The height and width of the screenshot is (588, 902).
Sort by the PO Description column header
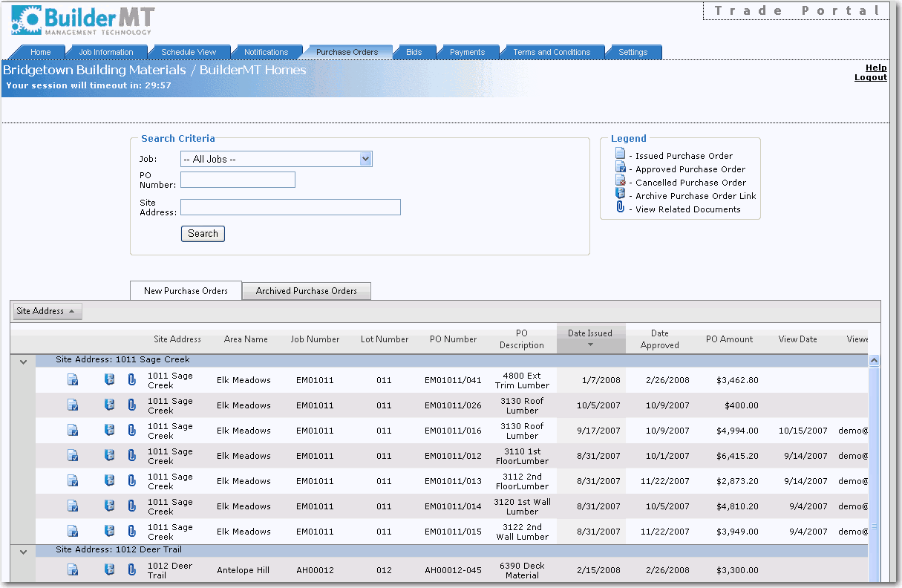point(522,339)
